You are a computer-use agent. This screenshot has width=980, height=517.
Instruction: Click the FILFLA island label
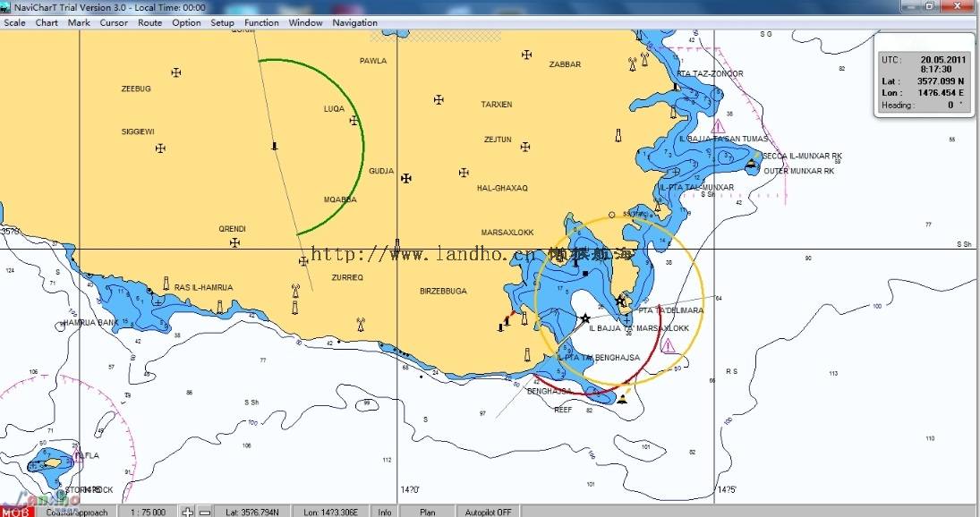87,455
